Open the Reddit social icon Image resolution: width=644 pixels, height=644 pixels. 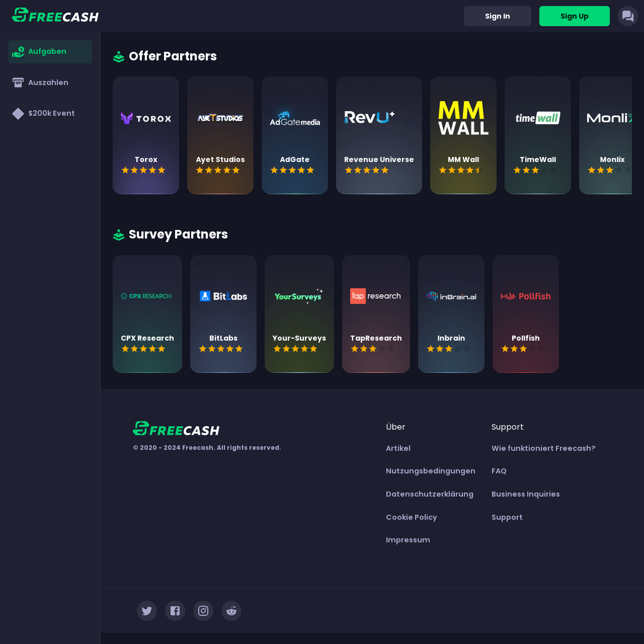[231, 611]
